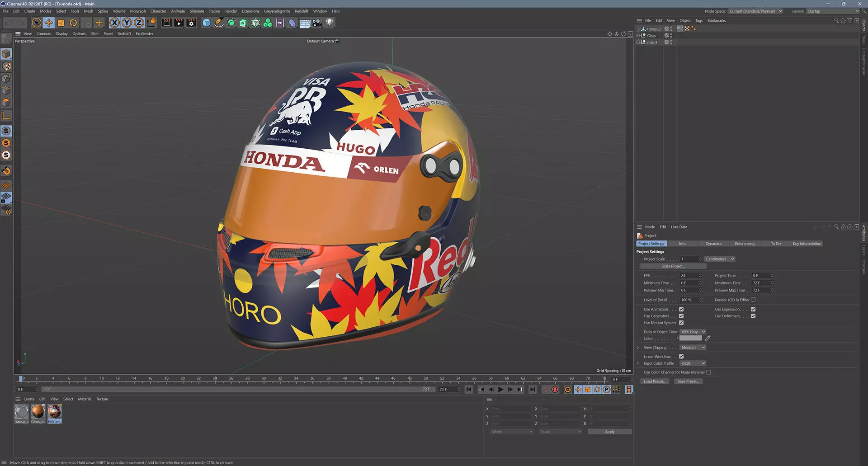868x466 pixels.
Task: Click the Load Preset button
Action: (654, 381)
